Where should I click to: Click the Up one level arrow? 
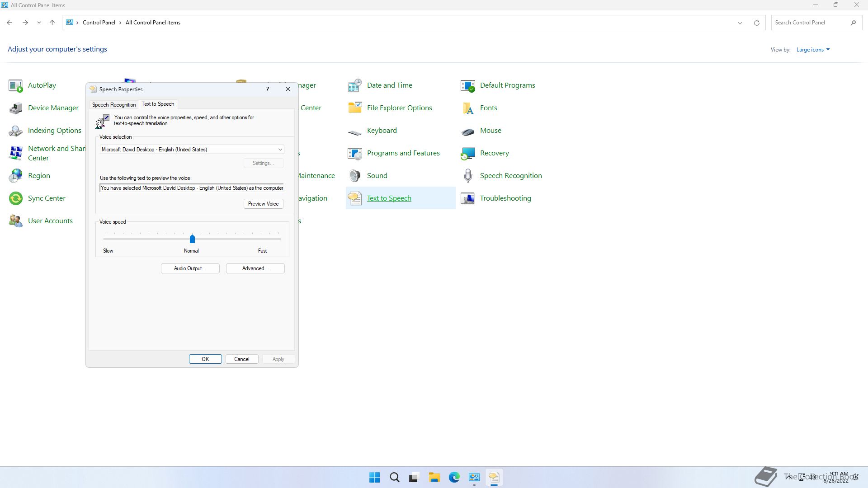point(52,23)
